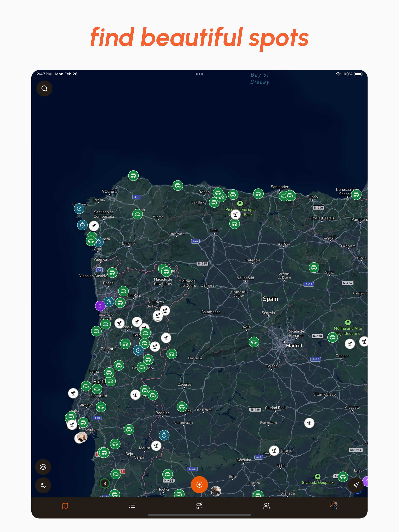Tap the Burgos city label
Viewport: 399px width, 532px height.
click(x=284, y=243)
